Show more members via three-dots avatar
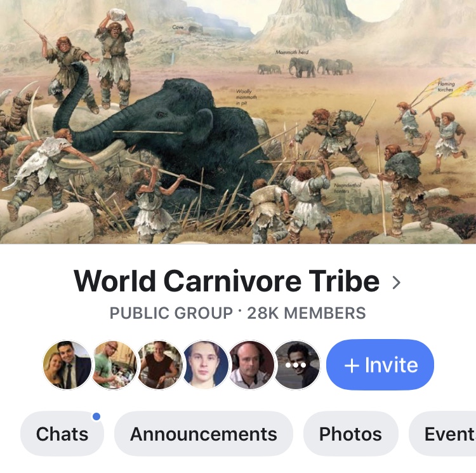The width and height of the screenshot is (476, 473). pyautogui.click(x=296, y=364)
